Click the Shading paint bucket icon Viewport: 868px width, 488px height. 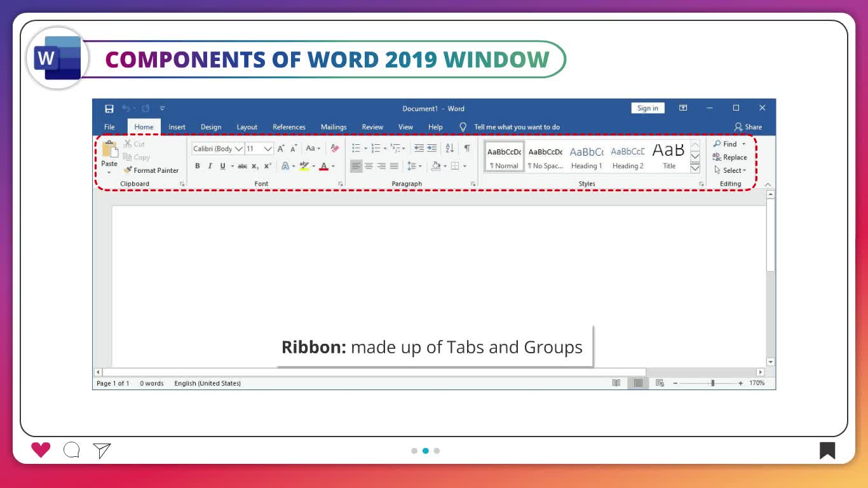[436, 166]
